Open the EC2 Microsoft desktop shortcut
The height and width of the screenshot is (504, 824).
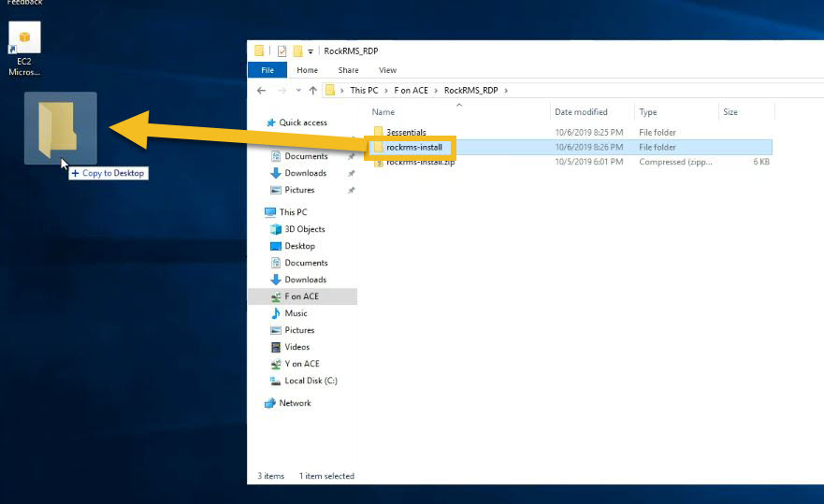pos(24,50)
